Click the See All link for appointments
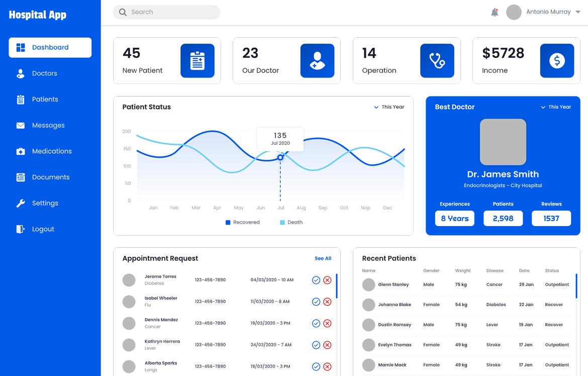Viewport: 588px width, 376px height. (323, 258)
